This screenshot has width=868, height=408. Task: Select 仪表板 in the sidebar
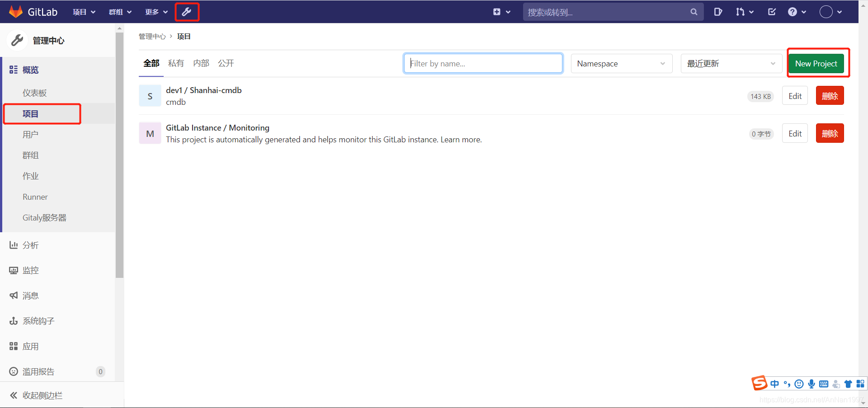point(35,93)
